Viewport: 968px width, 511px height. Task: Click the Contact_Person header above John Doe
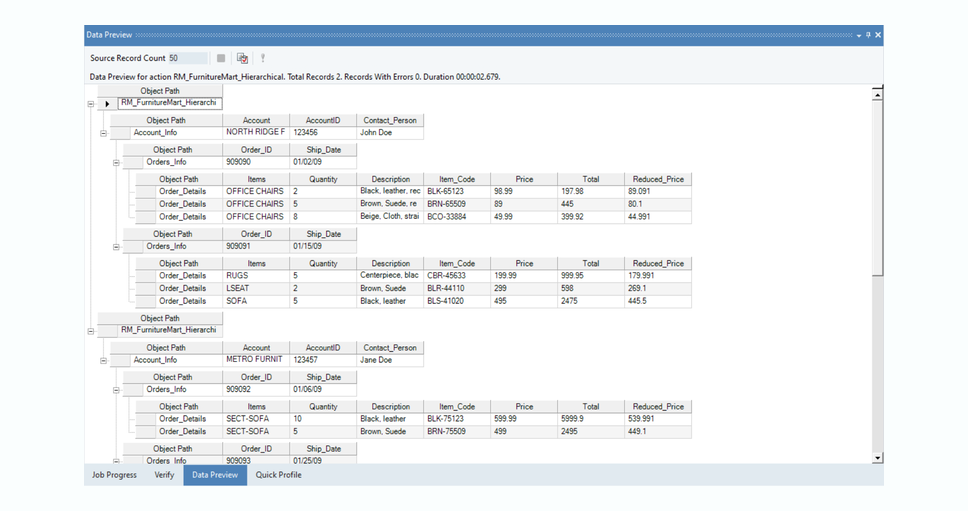coord(390,120)
